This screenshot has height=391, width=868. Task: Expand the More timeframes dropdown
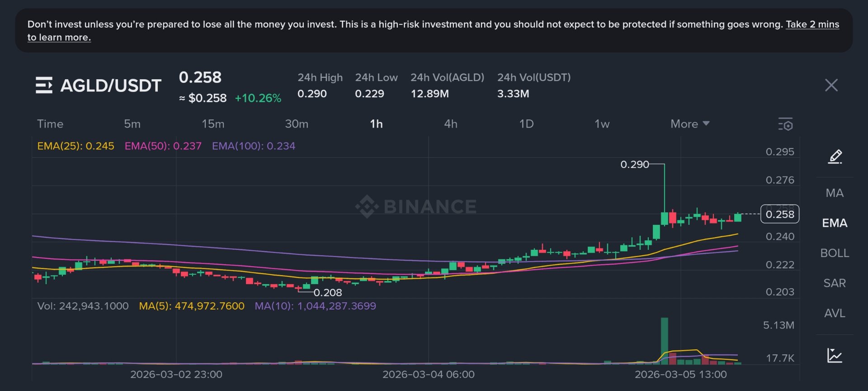pyautogui.click(x=689, y=124)
